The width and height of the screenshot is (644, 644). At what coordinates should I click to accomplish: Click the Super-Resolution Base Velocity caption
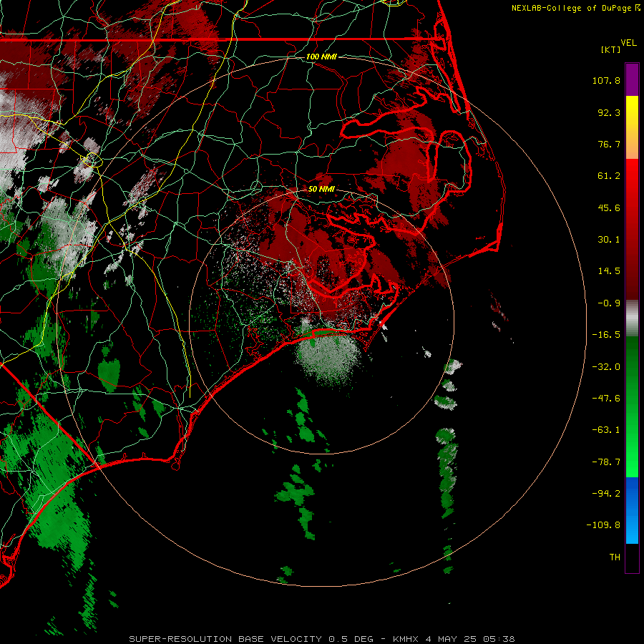tap(321, 639)
